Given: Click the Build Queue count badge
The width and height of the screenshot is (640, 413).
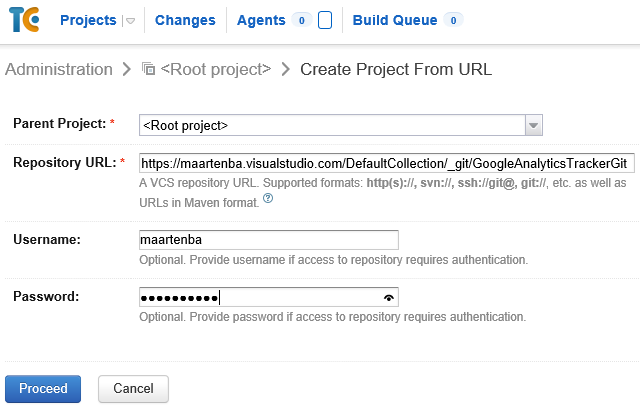Looking at the screenshot, I should pyautogui.click(x=453, y=20).
